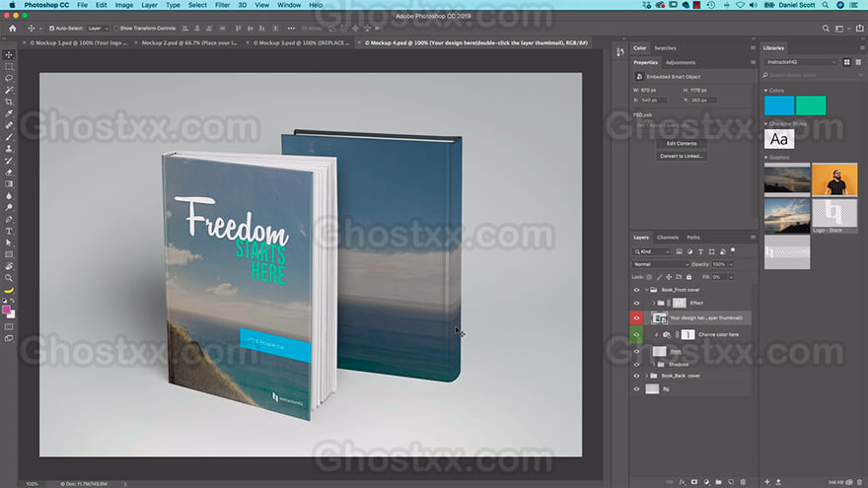Click the Convert to Linked button
This screenshot has width=868, height=488.
point(682,156)
